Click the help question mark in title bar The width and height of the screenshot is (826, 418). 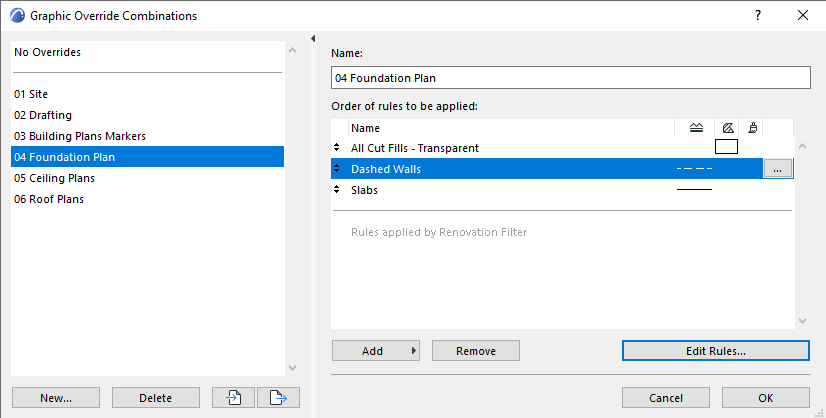point(759,15)
